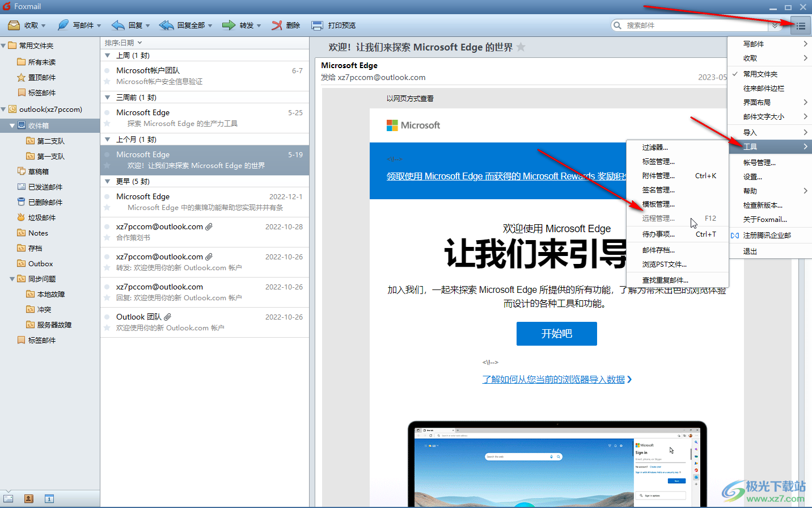Open 设置... in main menu

[770, 177]
